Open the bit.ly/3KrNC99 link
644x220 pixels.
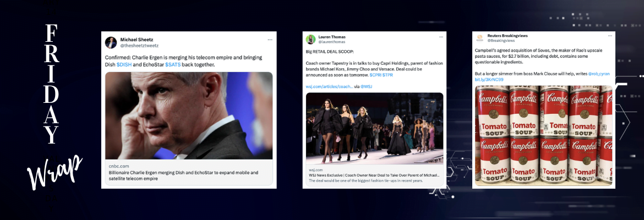point(489,80)
